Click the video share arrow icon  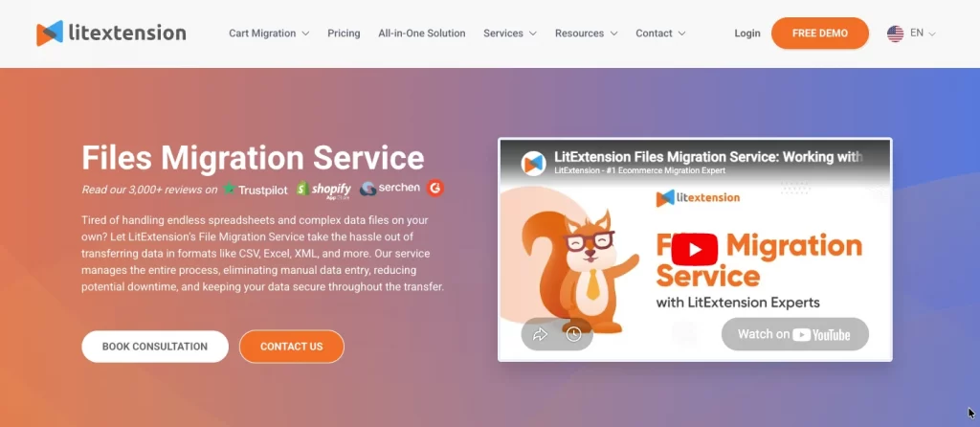click(540, 334)
